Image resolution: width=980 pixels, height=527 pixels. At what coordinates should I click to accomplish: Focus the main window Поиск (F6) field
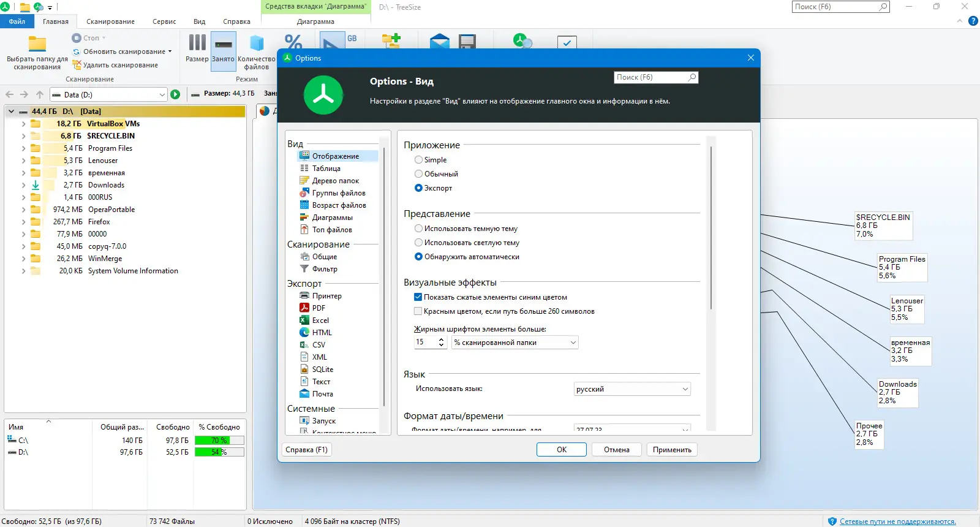[840, 7]
